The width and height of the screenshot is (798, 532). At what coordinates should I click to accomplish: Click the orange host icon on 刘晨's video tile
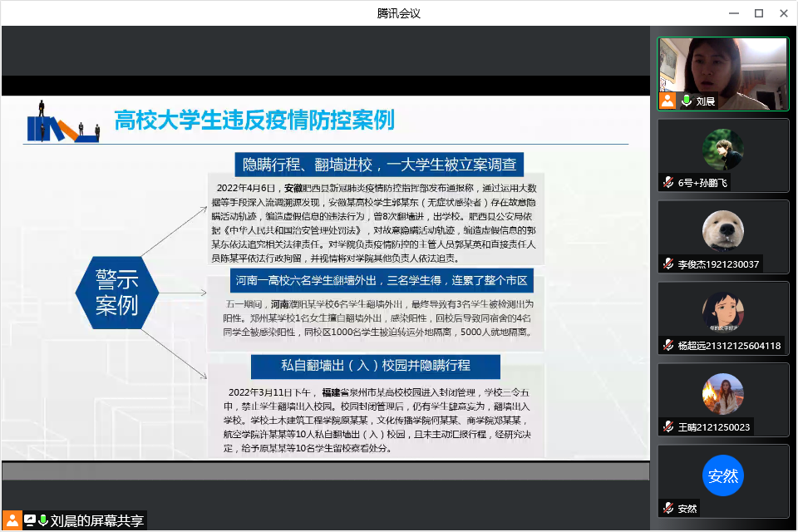[667, 101]
